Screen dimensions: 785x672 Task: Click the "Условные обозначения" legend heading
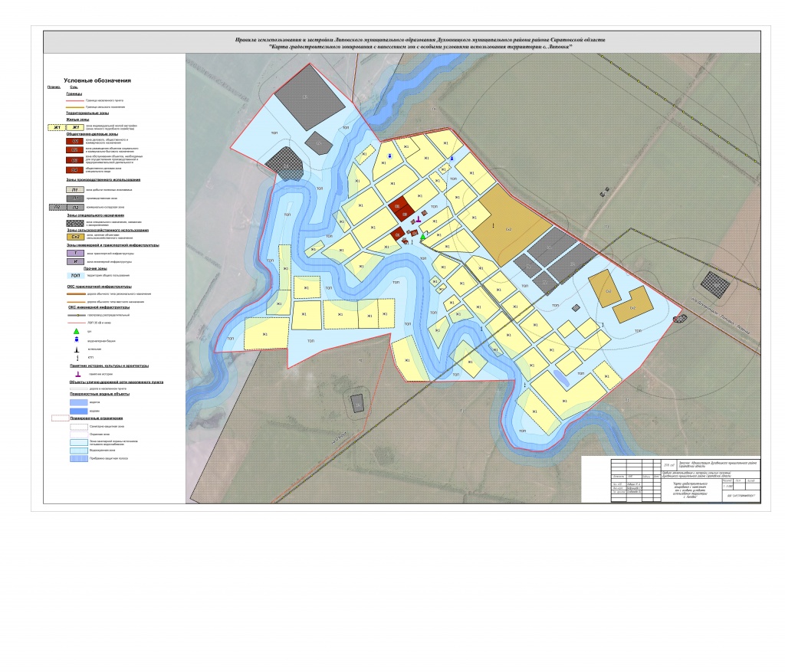[x=97, y=80]
